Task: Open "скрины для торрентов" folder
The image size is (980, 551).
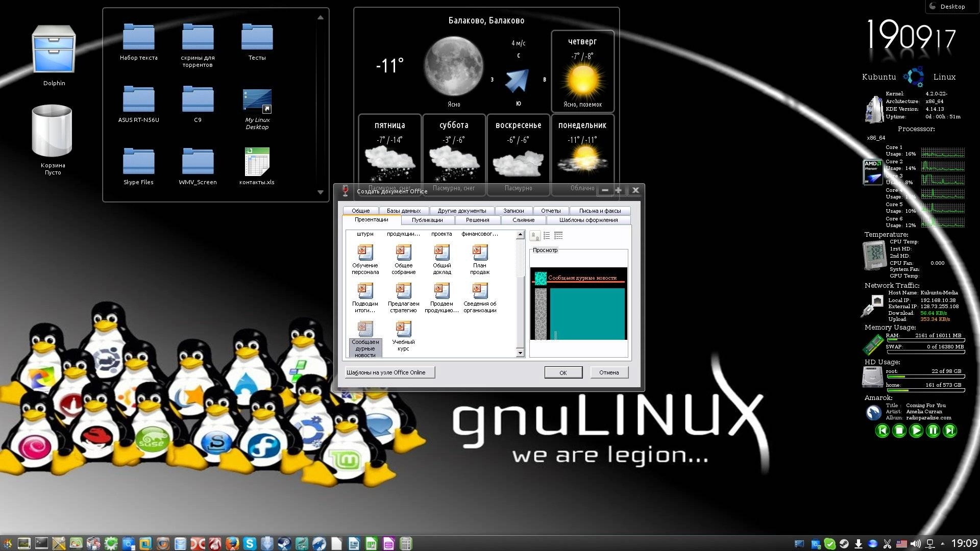Action: (198, 45)
